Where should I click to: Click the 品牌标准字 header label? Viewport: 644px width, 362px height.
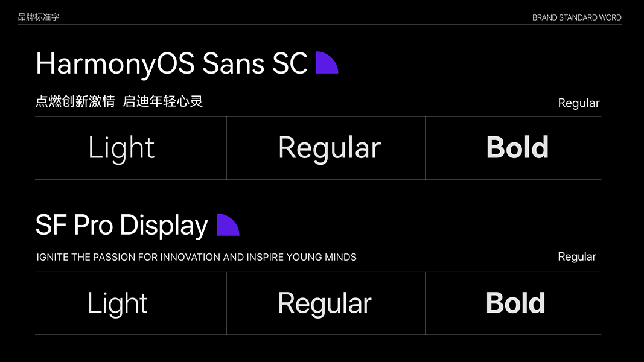click(39, 17)
